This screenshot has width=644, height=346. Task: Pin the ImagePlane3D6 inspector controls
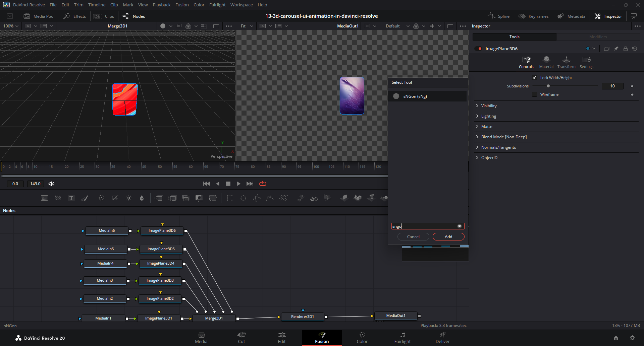click(x=616, y=49)
